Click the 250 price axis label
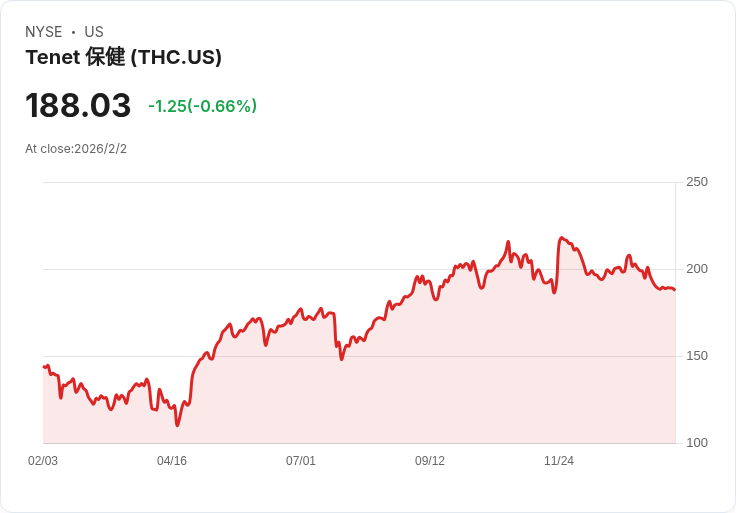736x513 pixels. coord(697,182)
